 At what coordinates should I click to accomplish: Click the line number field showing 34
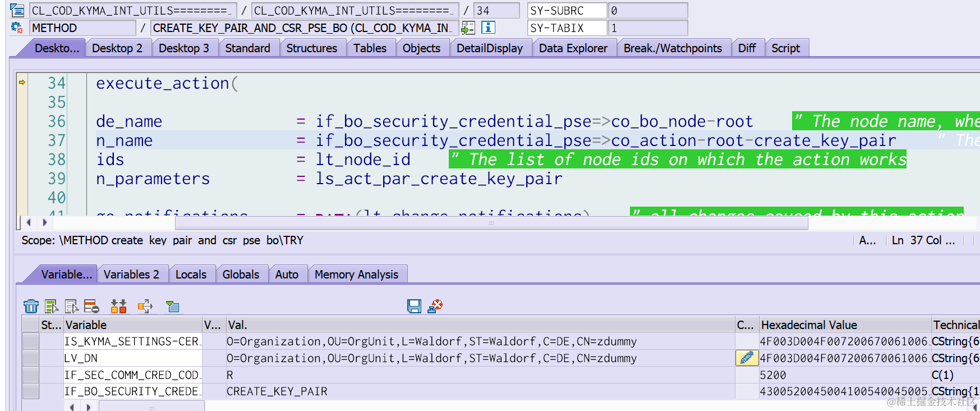(x=496, y=11)
